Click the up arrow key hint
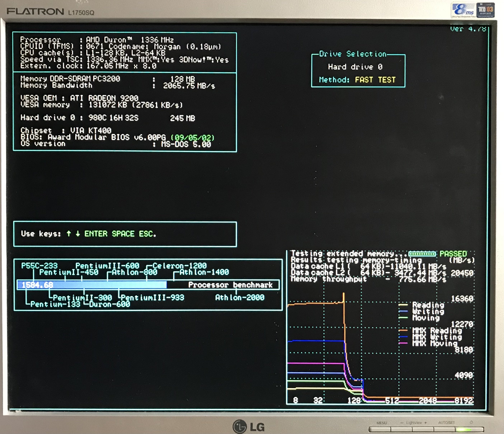504x434 pixels. 69,234
